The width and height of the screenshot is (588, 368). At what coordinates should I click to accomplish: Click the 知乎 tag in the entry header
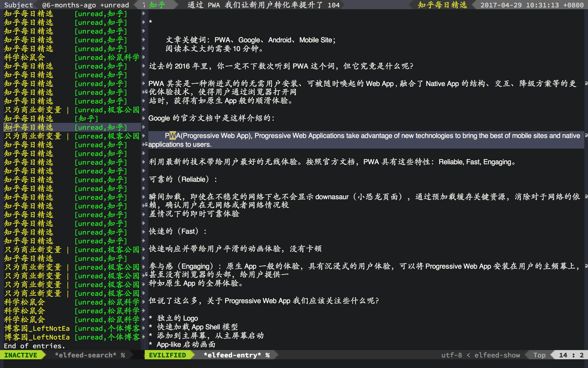click(x=157, y=5)
